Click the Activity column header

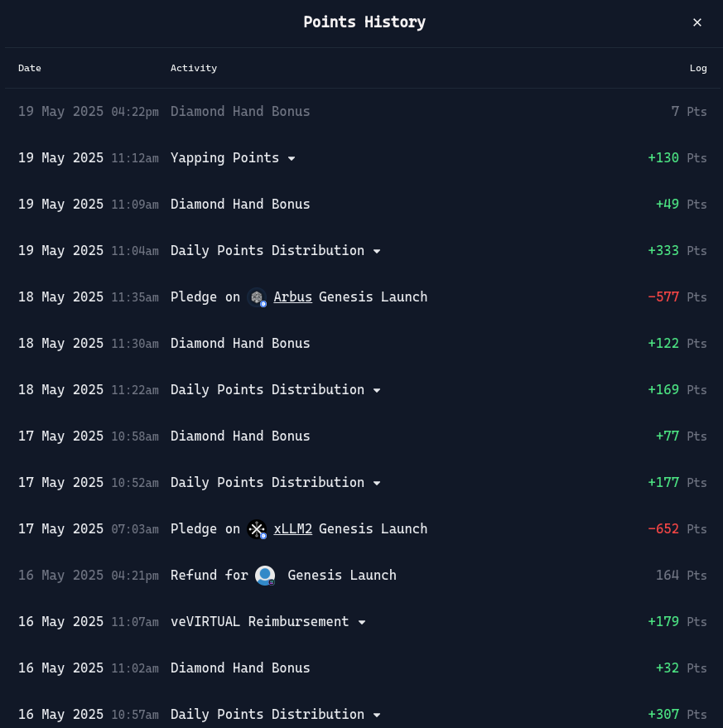(194, 68)
